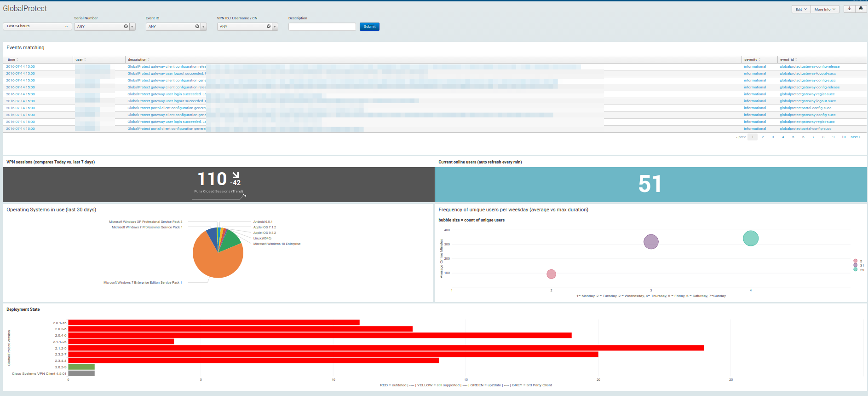Sort table by description column

[138, 60]
